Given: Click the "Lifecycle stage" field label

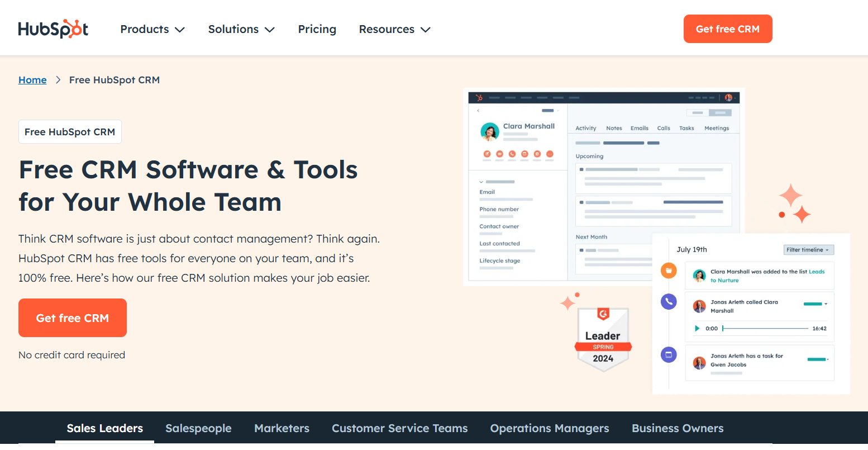Looking at the screenshot, I should point(500,261).
